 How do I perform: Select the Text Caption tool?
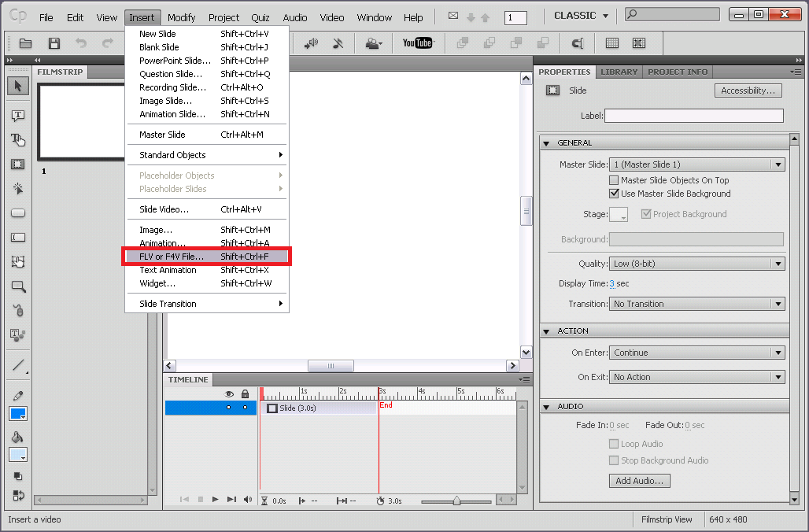pos(18,116)
